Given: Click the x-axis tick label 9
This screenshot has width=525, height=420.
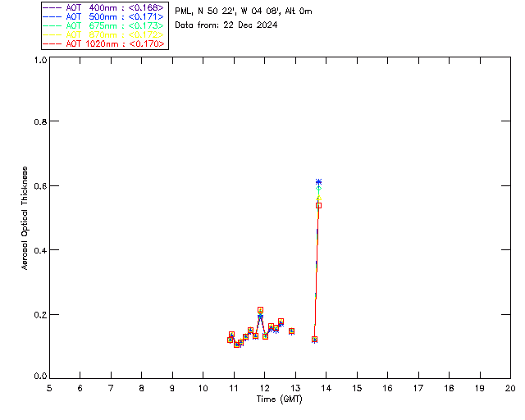Looking at the screenshot, I should pos(172,389).
